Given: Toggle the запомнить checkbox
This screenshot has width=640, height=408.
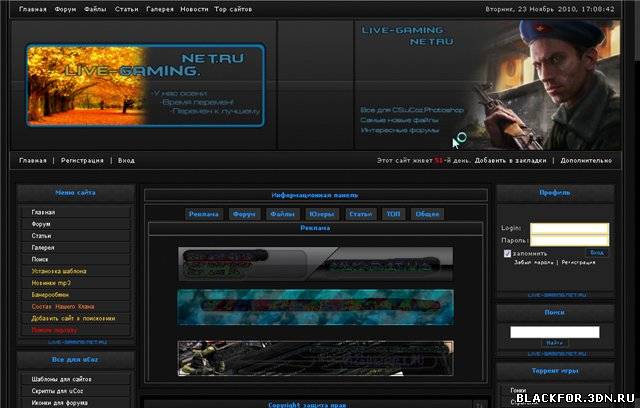Looking at the screenshot, I should [x=507, y=253].
